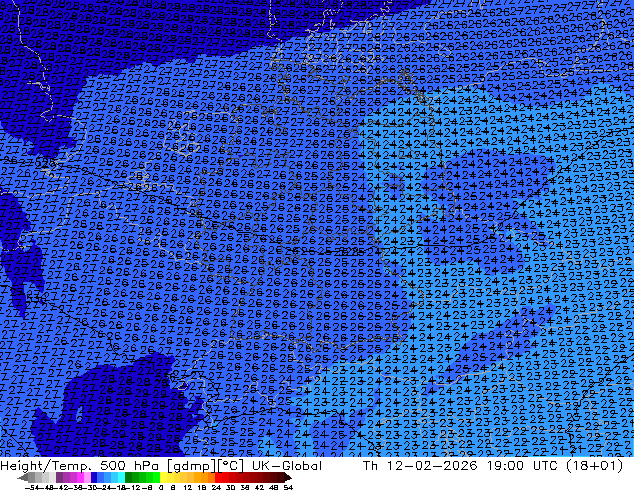Click the '(18+01)' forecast run label
634x490 pixels.
coord(594,466)
